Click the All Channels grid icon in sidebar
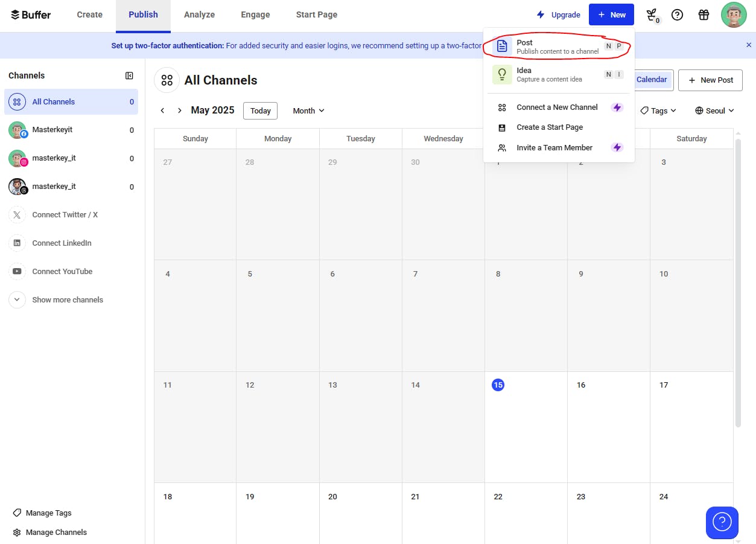The height and width of the screenshot is (544, 756). (17, 101)
